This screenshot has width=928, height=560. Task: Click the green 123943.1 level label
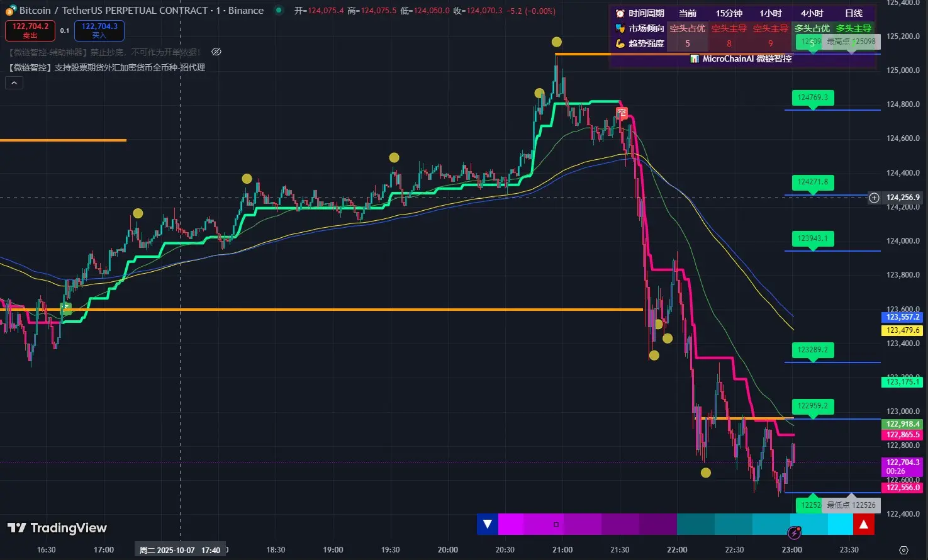tap(813, 238)
